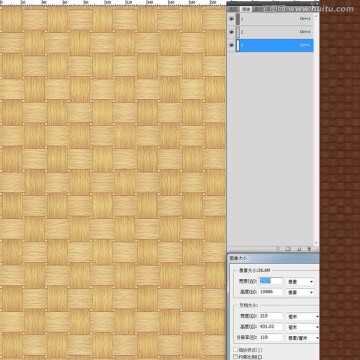Open pixel height unit dropdown

(x=300, y=292)
